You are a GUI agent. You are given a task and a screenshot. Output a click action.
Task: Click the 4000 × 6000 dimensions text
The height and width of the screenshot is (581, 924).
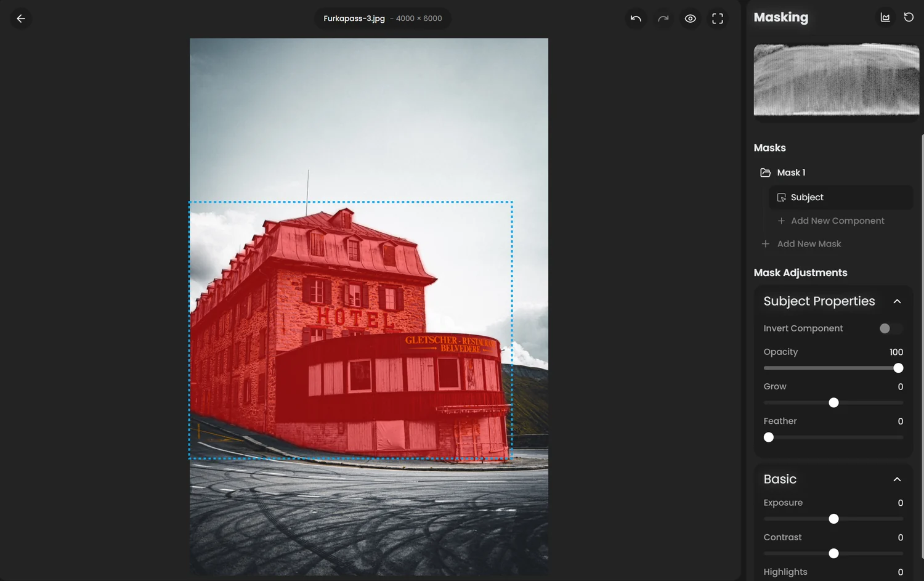[x=419, y=18]
